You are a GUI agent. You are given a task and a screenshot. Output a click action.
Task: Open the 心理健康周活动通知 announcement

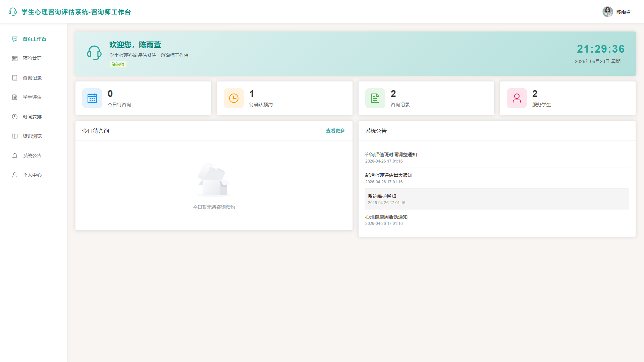497,220
